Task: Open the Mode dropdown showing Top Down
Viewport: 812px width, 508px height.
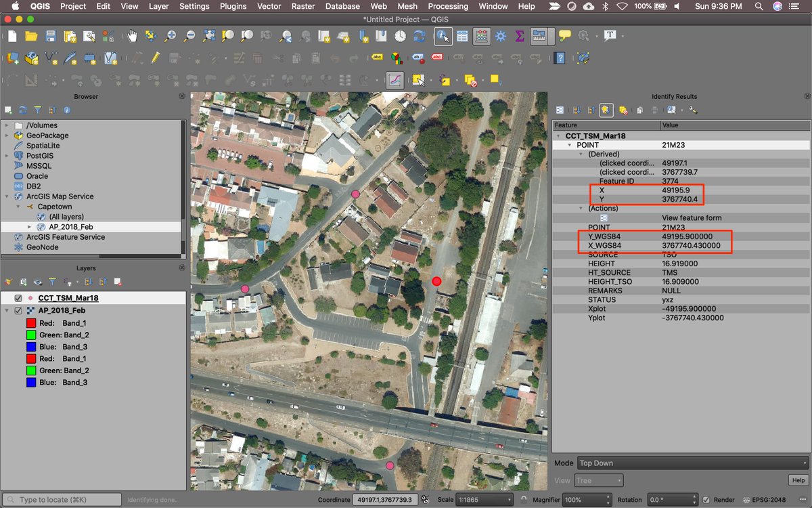Action: (690, 463)
